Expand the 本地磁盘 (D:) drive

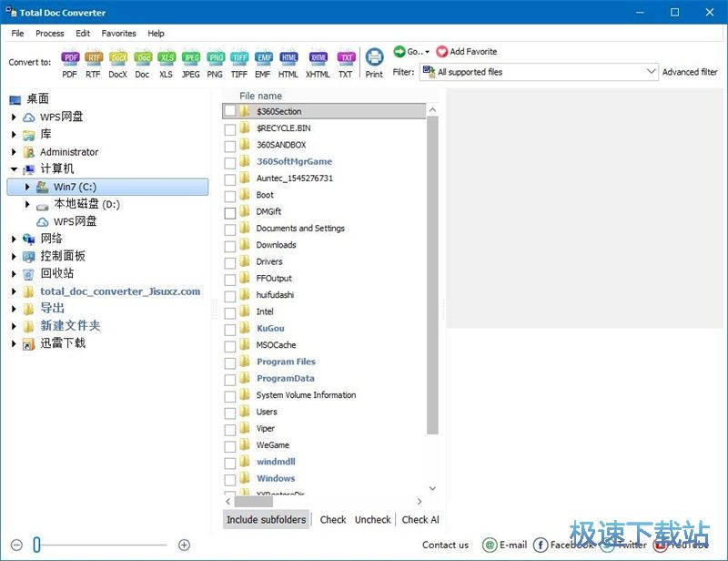pos(27,204)
